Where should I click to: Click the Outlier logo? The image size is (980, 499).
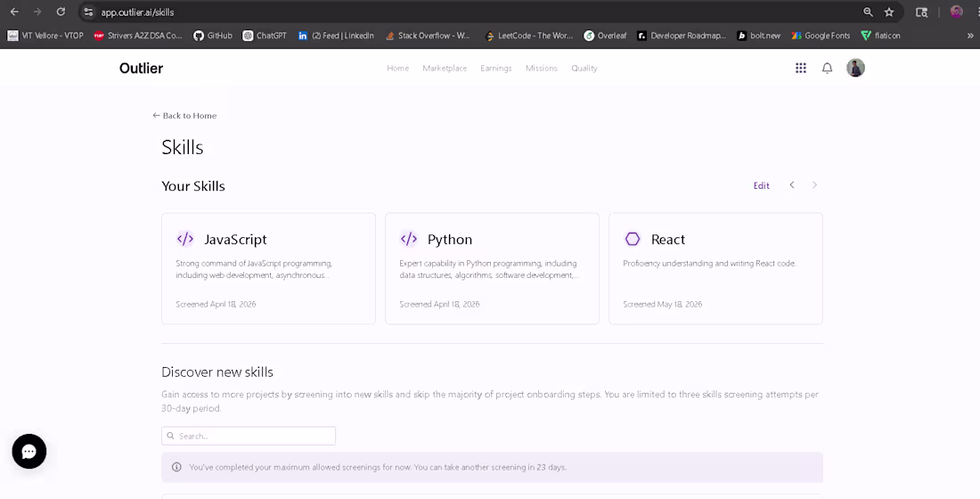click(142, 68)
